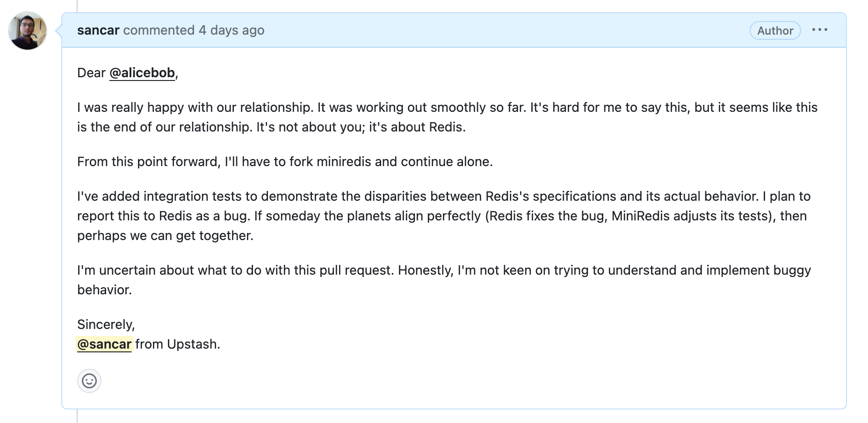Screen dimensions: 868x423
Task: Click the "From this point forward" sentence
Action: click(x=285, y=162)
